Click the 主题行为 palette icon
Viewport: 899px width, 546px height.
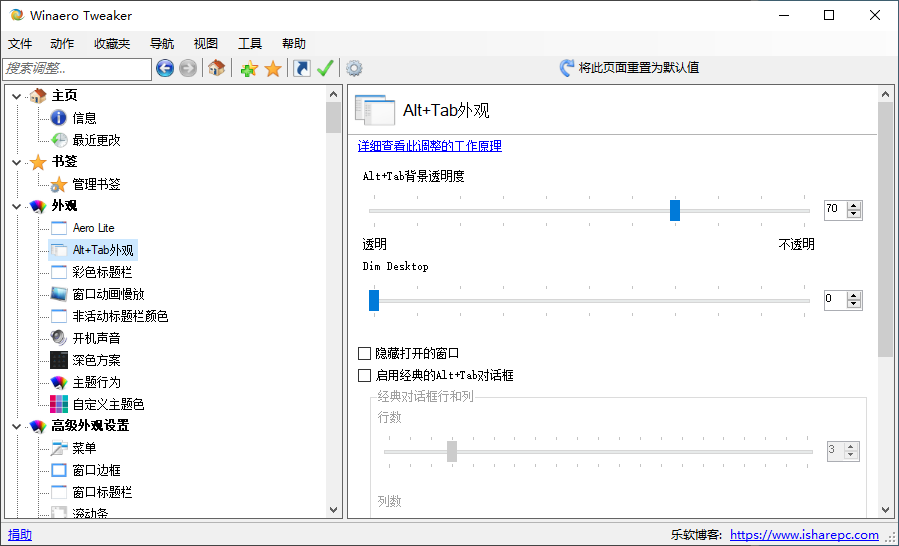click(58, 382)
